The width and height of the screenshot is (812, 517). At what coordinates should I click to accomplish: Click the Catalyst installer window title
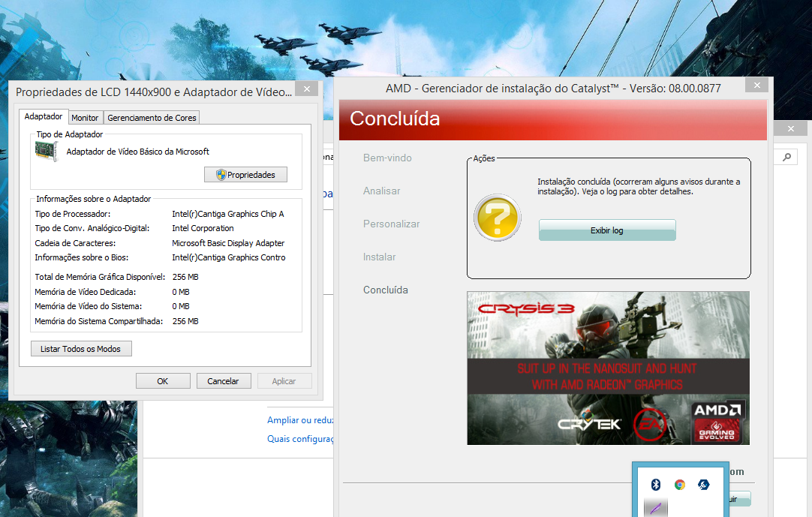tap(553, 88)
